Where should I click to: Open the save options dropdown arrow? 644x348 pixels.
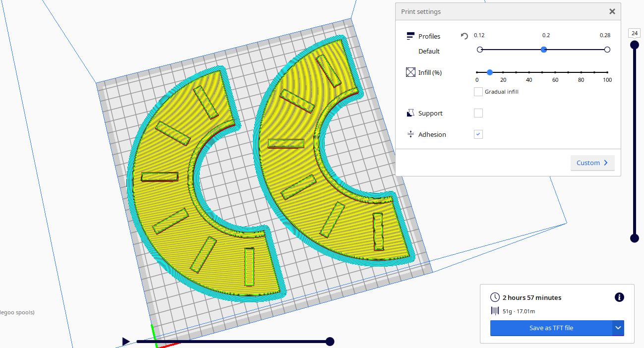point(618,328)
